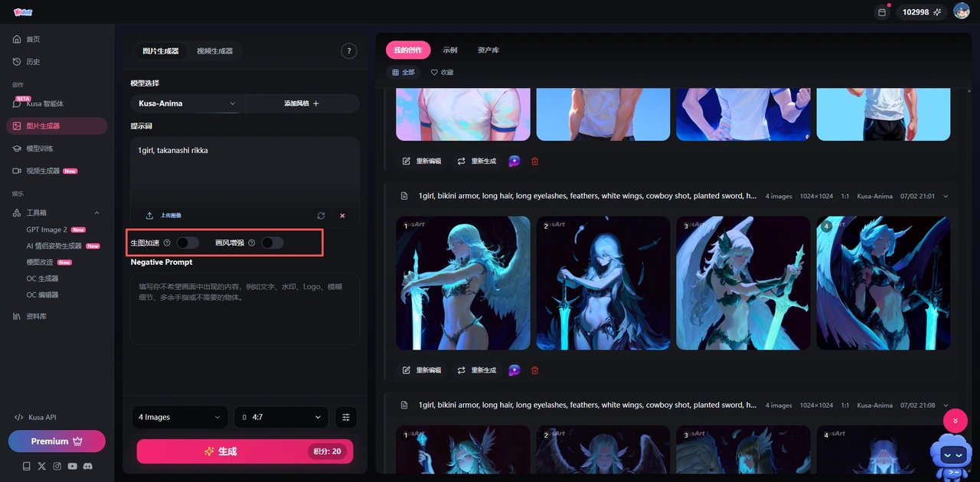The width and height of the screenshot is (980, 482).
Task: Open the 4 Images count dropdown
Action: [180, 417]
